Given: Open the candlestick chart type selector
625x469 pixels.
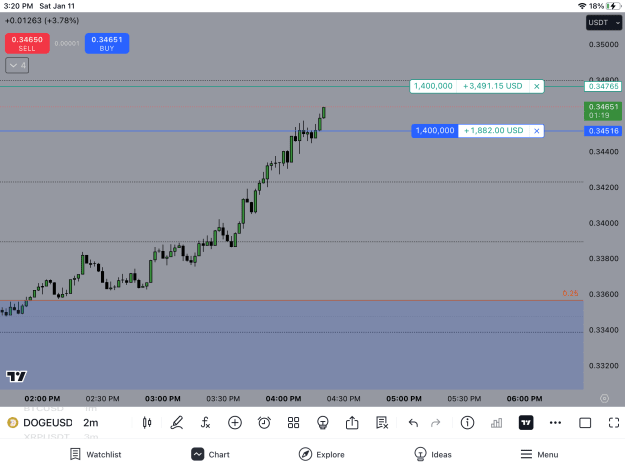Looking at the screenshot, I should pyautogui.click(x=147, y=423).
